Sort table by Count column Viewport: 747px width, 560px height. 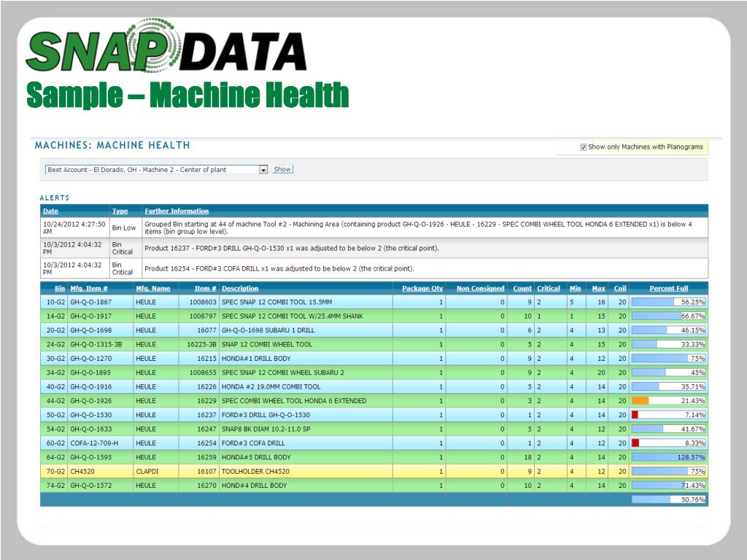pyautogui.click(x=522, y=288)
